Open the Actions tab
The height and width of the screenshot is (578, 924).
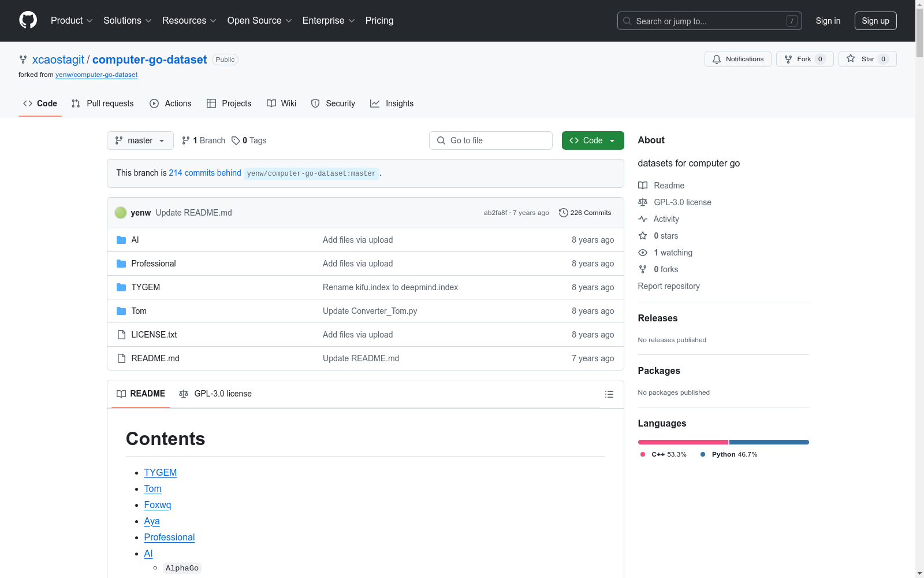click(x=170, y=103)
